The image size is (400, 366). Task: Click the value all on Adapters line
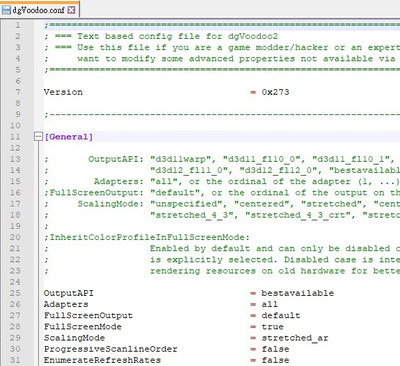tap(270, 304)
